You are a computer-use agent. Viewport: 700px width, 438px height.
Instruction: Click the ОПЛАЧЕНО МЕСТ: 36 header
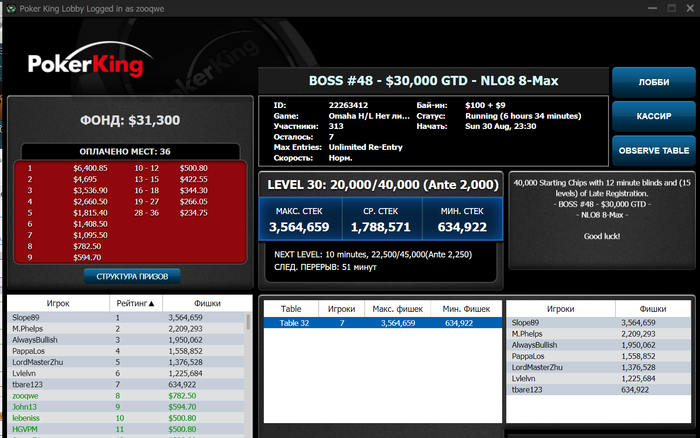point(125,152)
